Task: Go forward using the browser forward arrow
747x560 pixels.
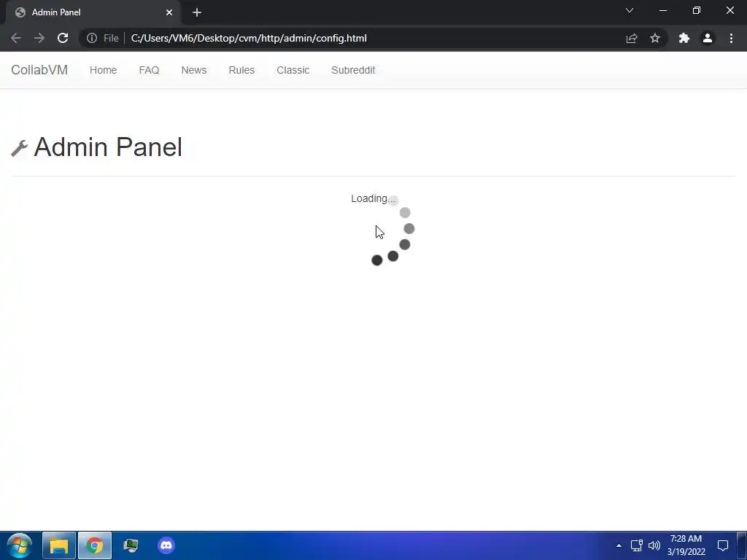Action: 39,38
